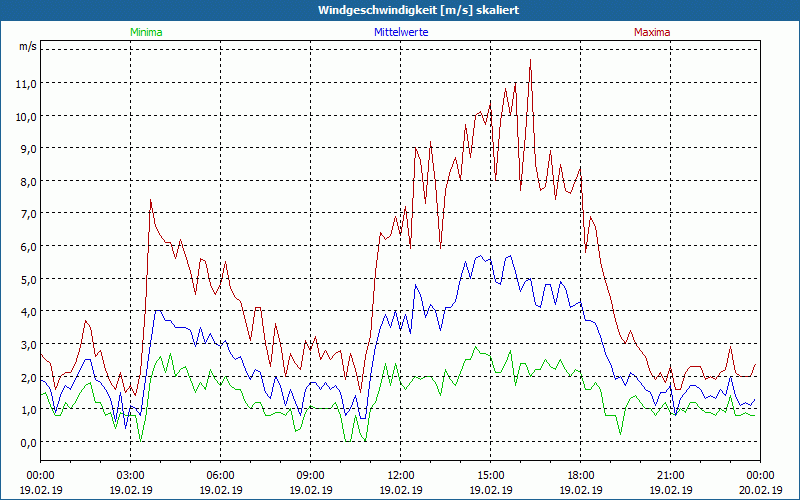Image resolution: width=800 pixels, height=500 pixels.
Task: Click the blue Mittelwerte legend label
Action: click(400, 32)
